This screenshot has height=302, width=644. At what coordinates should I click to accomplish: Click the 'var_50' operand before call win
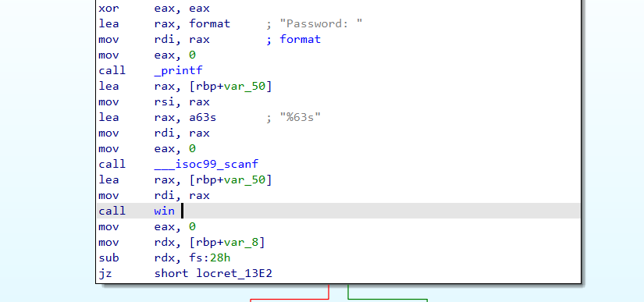coord(244,179)
